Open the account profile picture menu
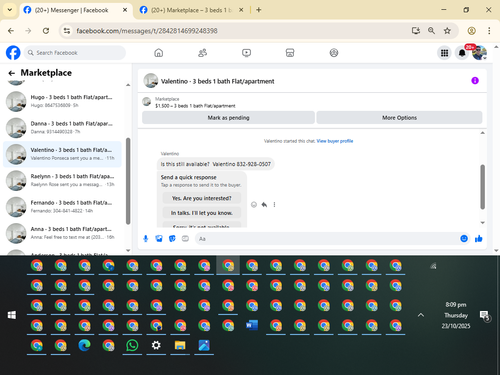500x375 pixels. click(479, 53)
